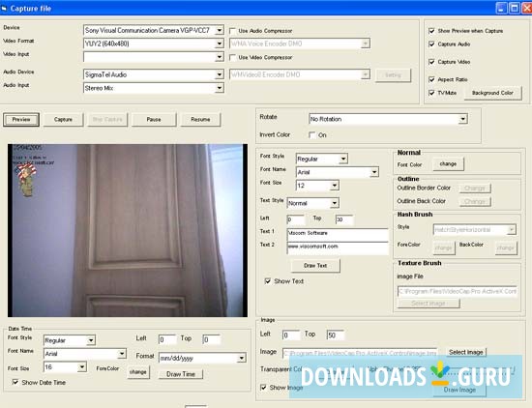Screen dimensions: 532x408
Task: Open Date Time Font Size 16 dropdown
Action: 82,366
